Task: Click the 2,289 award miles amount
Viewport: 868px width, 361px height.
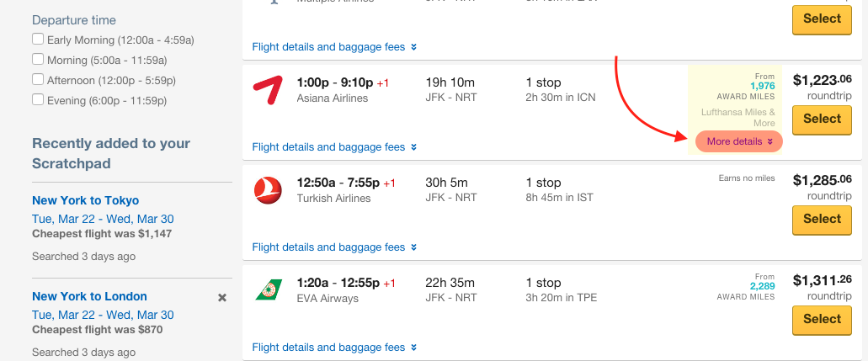Action: point(762,286)
